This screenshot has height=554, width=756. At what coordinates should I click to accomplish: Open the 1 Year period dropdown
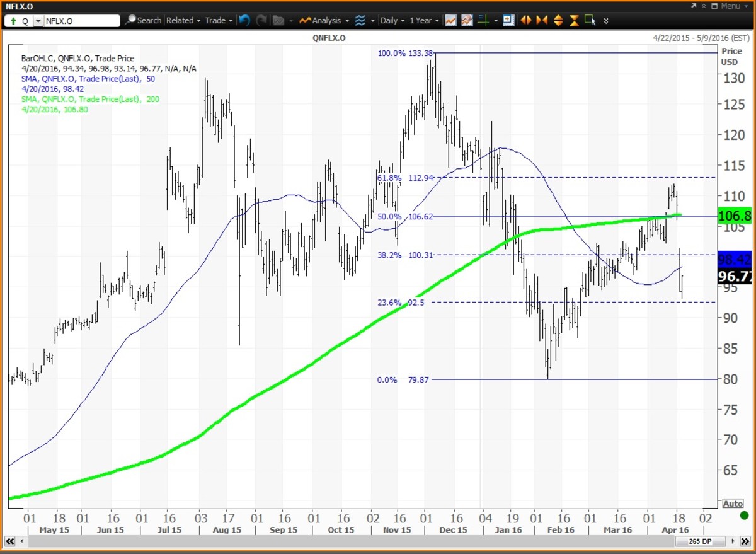[423, 20]
